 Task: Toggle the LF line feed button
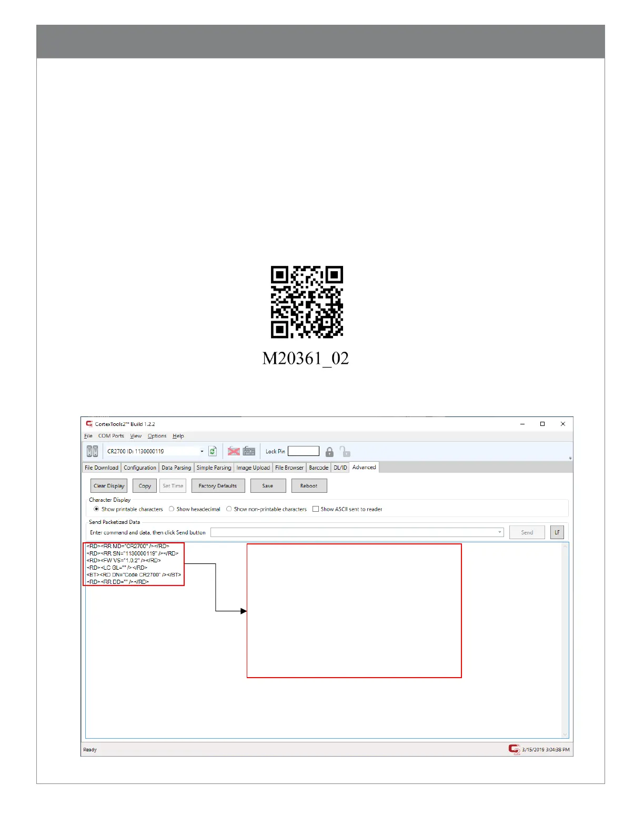coord(557,532)
